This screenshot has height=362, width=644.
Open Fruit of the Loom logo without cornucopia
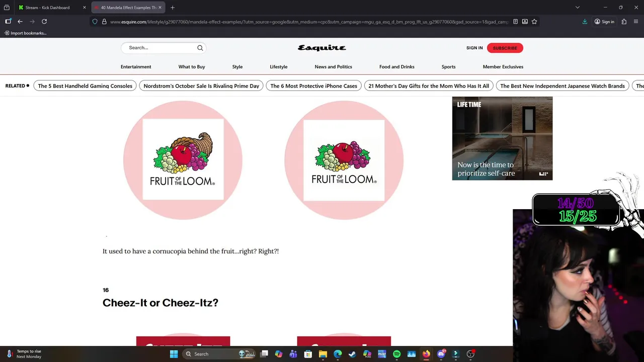tap(344, 160)
